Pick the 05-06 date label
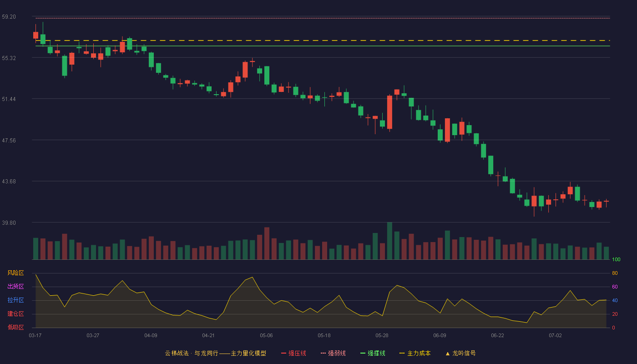637x364 pixels. tap(266, 335)
